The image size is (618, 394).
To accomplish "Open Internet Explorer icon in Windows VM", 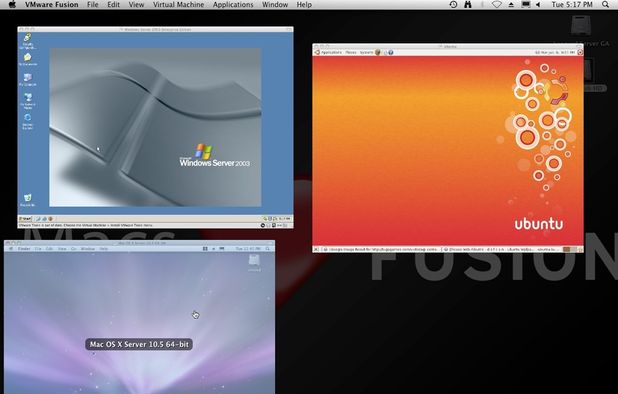I will (x=28, y=121).
